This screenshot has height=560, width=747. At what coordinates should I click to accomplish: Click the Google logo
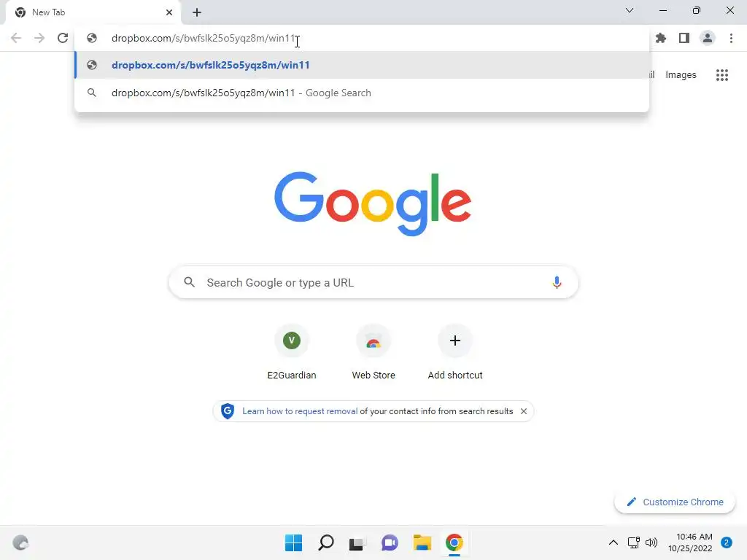tap(373, 204)
